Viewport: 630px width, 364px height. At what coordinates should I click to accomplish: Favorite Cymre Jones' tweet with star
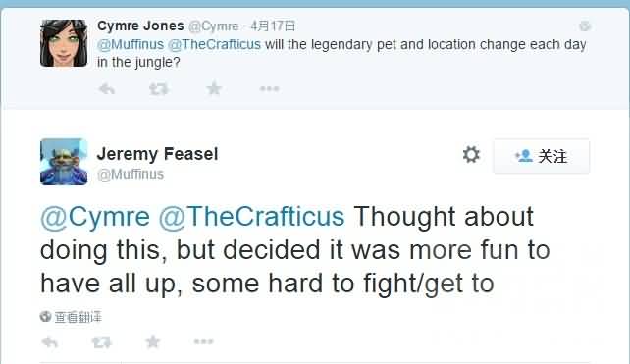[x=214, y=88]
